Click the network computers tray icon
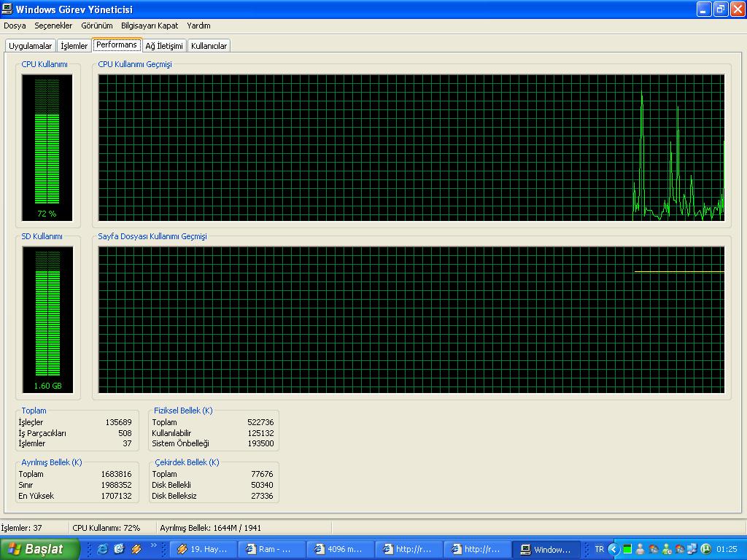 (692, 549)
